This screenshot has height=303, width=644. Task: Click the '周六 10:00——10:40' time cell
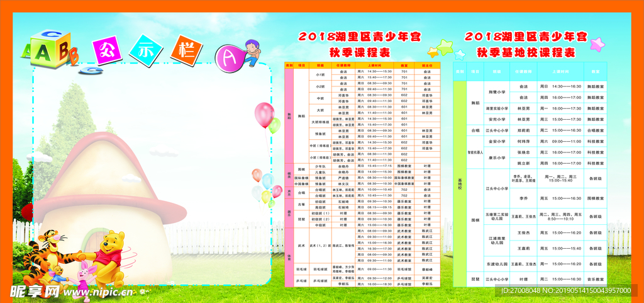click(x=375, y=190)
